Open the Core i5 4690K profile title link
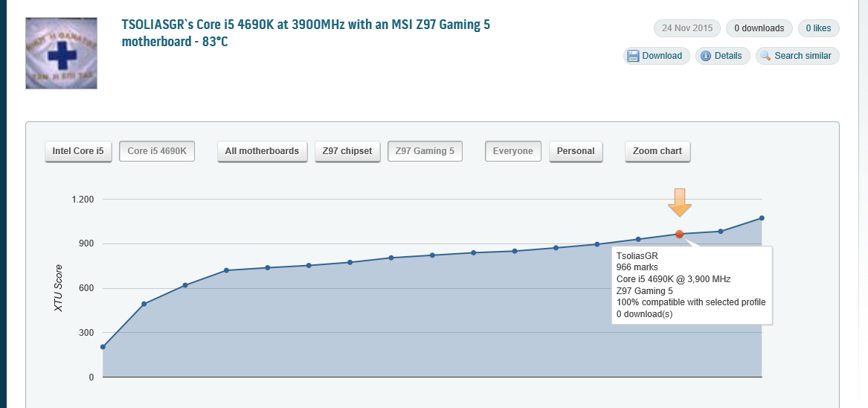The width and height of the screenshot is (868, 408). (x=306, y=34)
